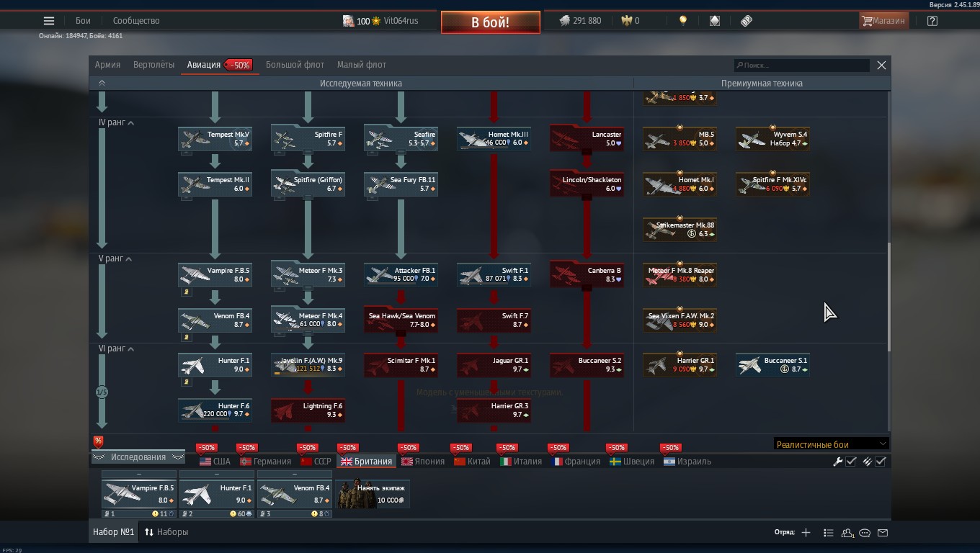Click the 1/5 rank progress indicator
Screen dimensions: 980x553
pos(102,392)
